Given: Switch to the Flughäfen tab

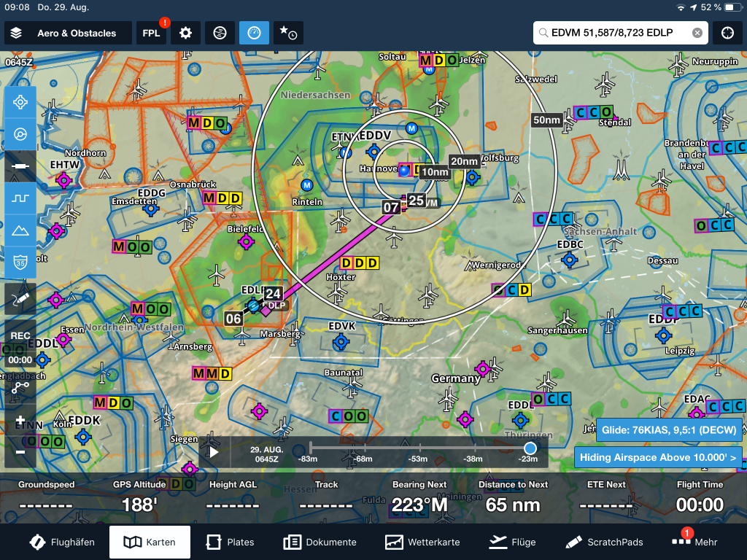Looking at the screenshot, I should click(62, 542).
